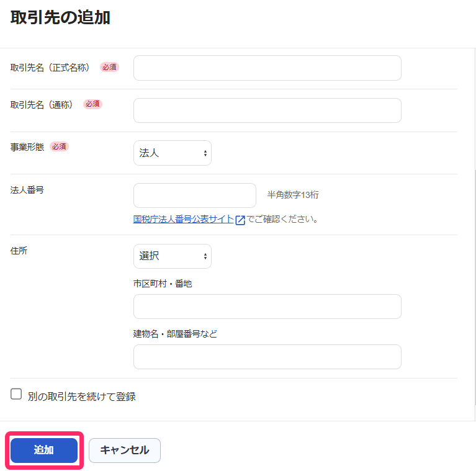This screenshot has height=471, width=476.
Task: Click the 必須 badge beside 事業形態
Action: point(59,146)
